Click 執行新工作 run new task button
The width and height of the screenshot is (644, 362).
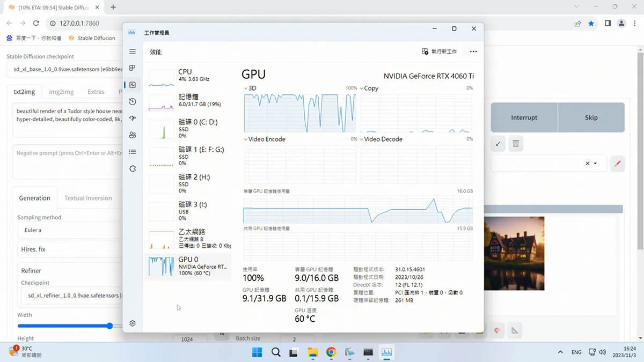(x=439, y=51)
